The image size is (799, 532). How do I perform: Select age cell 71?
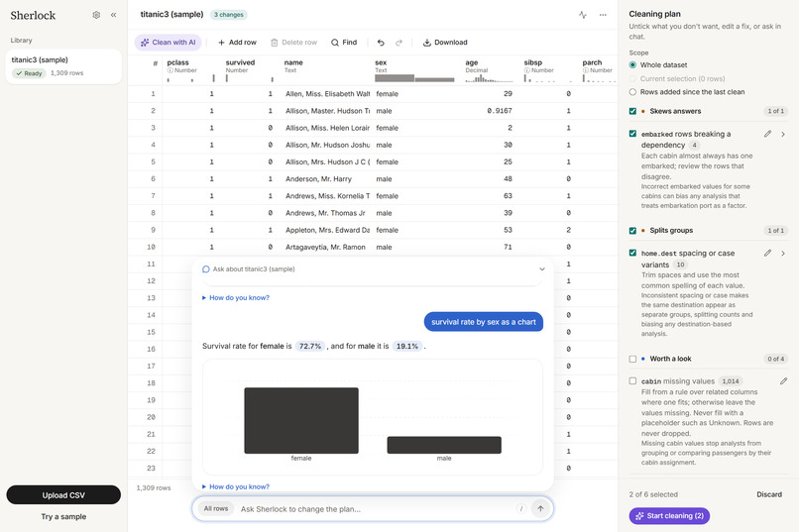click(x=488, y=247)
